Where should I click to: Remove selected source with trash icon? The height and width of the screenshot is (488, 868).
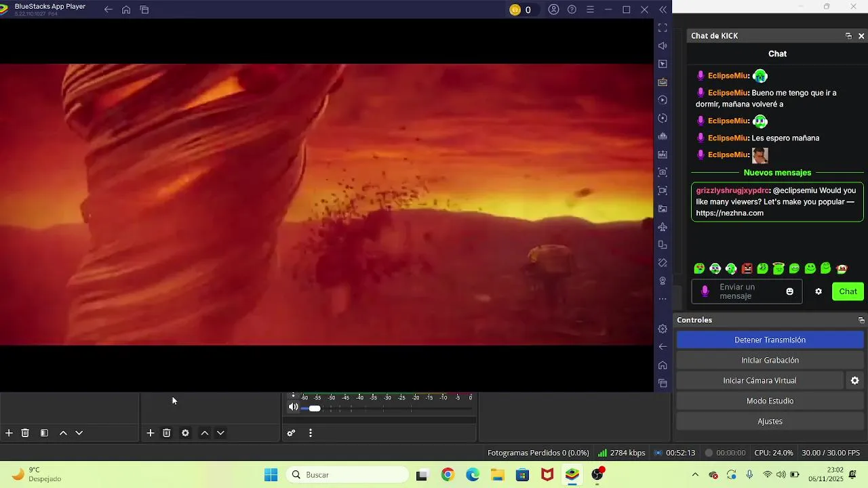click(x=167, y=433)
